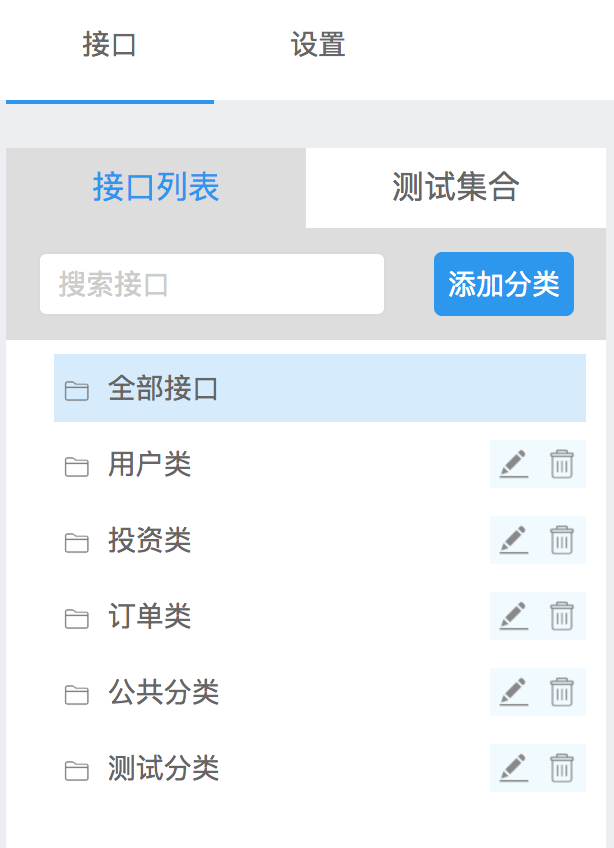Screen dimensions: 614x848
Task: Click the 搜索接口 search field
Action: (x=211, y=284)
